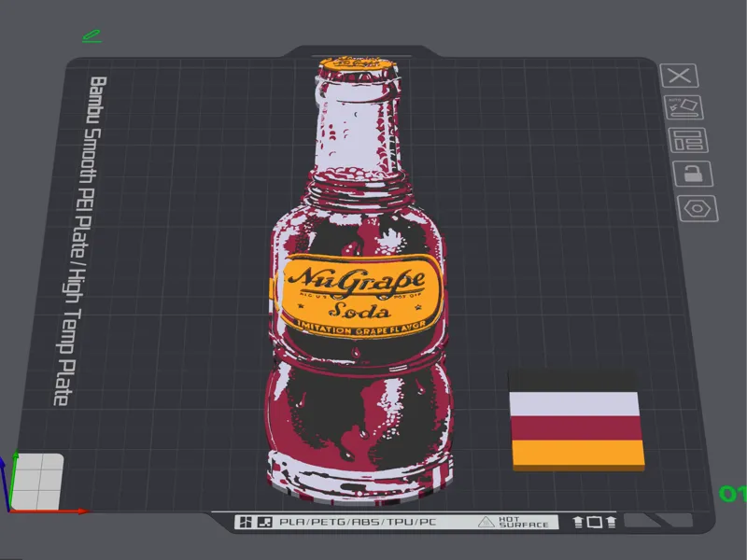
Task: Toggle the plate lock icon
Action: click(x=693, y=174)
